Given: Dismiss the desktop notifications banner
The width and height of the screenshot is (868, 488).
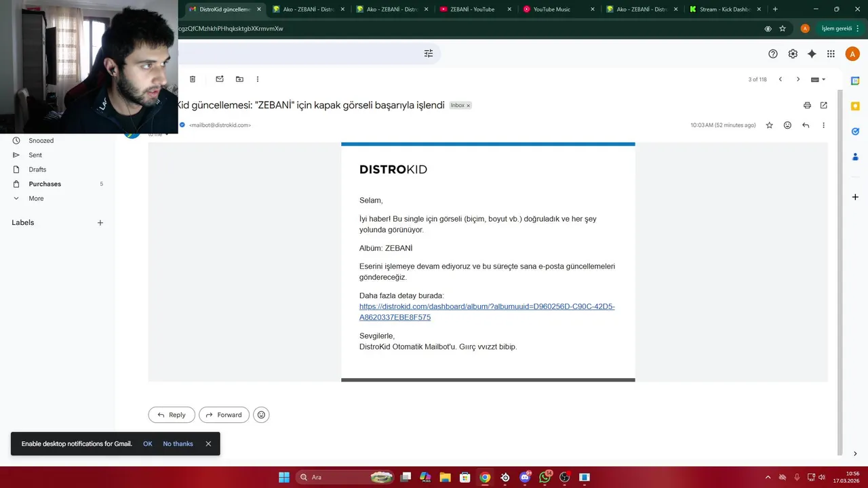Looking at the screenshot, I should click(x=208, y=444).
